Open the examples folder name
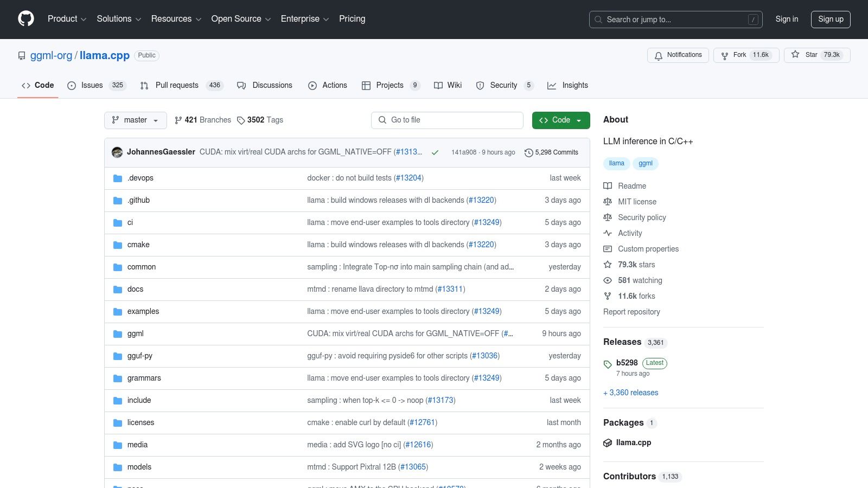The width and height of the screenshot is (868, 488). (x=143, y=312)
